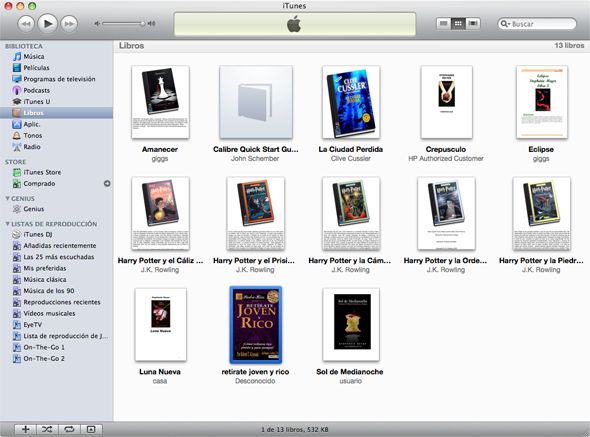Open Añadidas recientemente smart playlist icon
This screenshot has width=590, height=437.
point(17,246)
